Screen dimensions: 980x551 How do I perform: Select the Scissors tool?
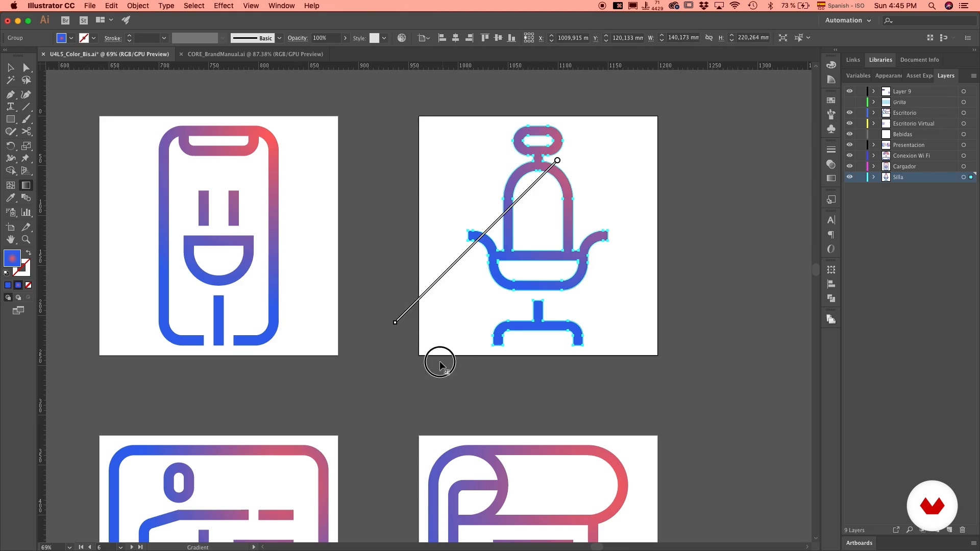(x=26, y=132)
